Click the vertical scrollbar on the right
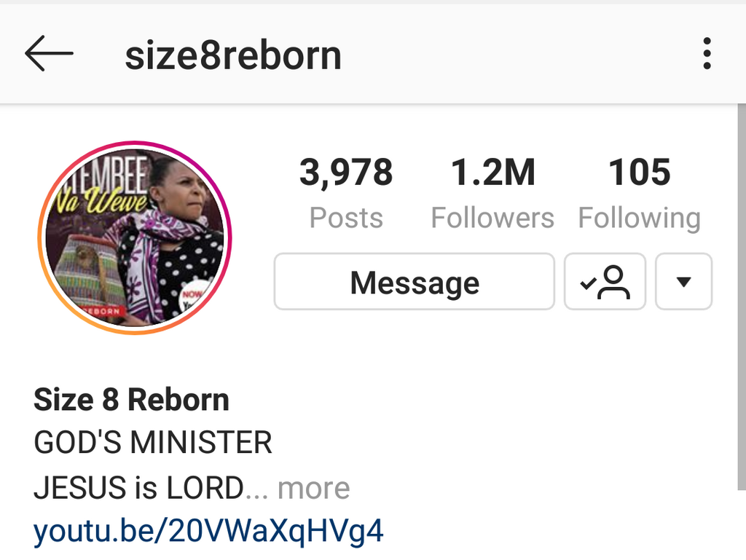The width and height of the screenshot is (746, 560). click(741, 297)
